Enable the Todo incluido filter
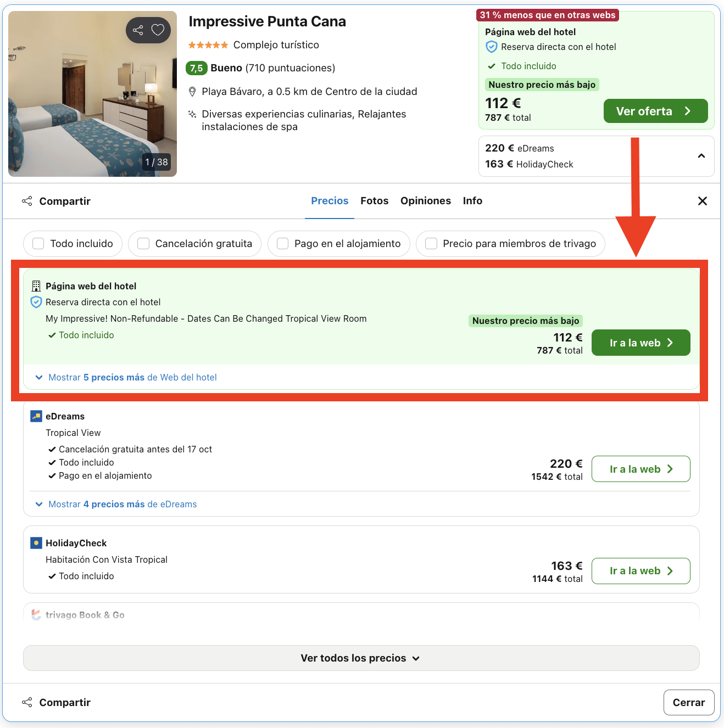Screen dimensions: 724x728 pyautogui.click(x=38, y=243)
